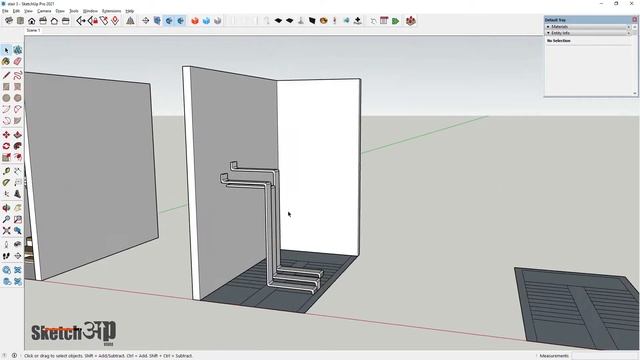
Task: Select the Rotated Rectangle tool
Action: pos(18,87)
